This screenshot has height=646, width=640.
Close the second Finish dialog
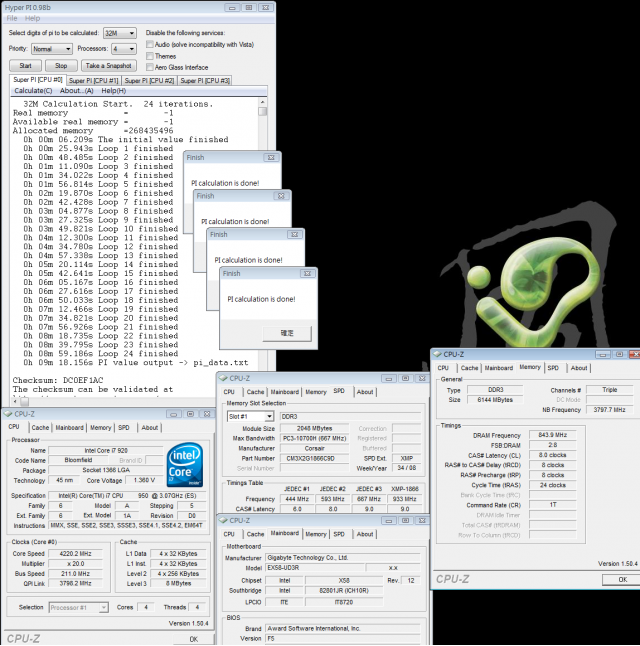pos(281,196)
